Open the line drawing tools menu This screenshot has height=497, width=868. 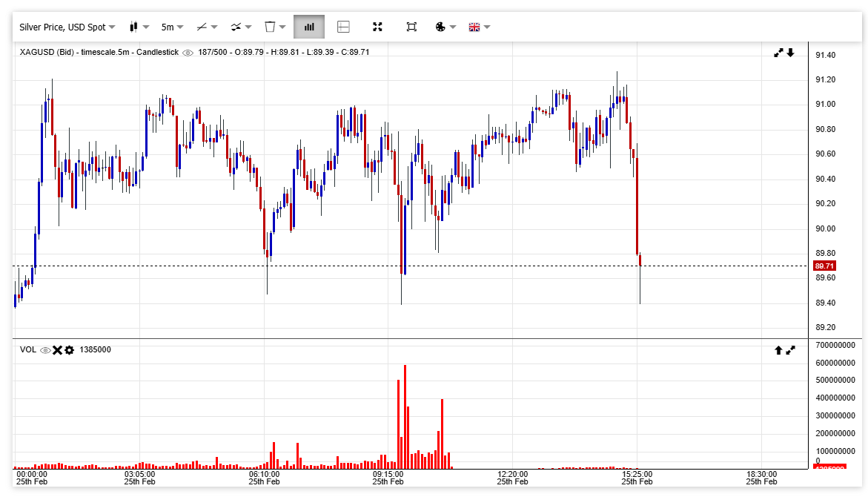[206, 27]
